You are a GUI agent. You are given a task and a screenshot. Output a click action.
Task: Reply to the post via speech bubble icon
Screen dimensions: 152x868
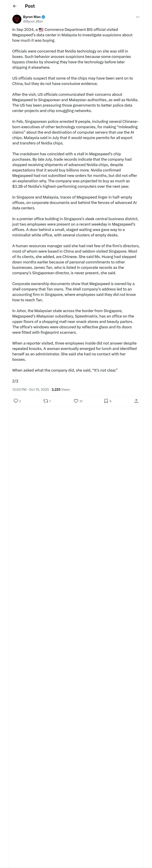[x=16, y=401]
